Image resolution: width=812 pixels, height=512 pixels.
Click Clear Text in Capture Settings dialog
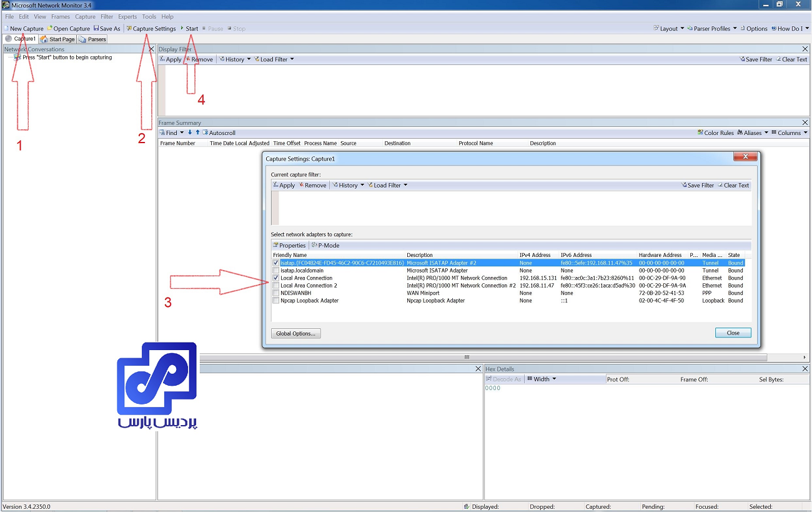733,185
